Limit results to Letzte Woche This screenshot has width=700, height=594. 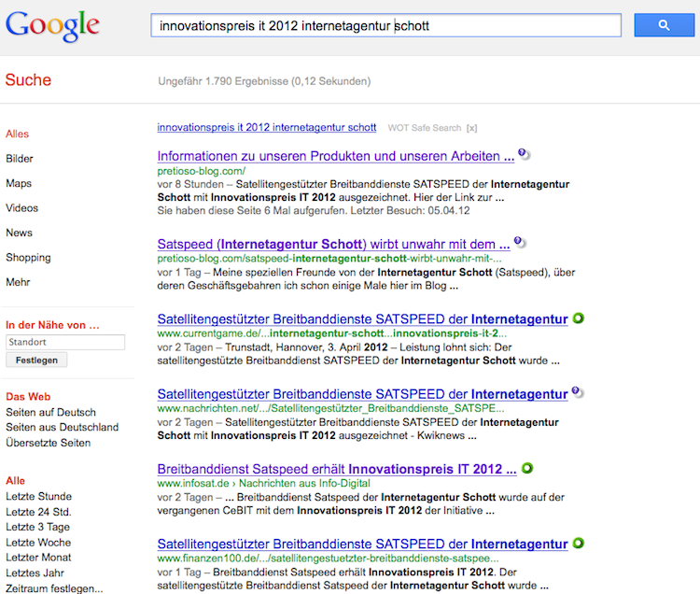click(x=38, y=543)
